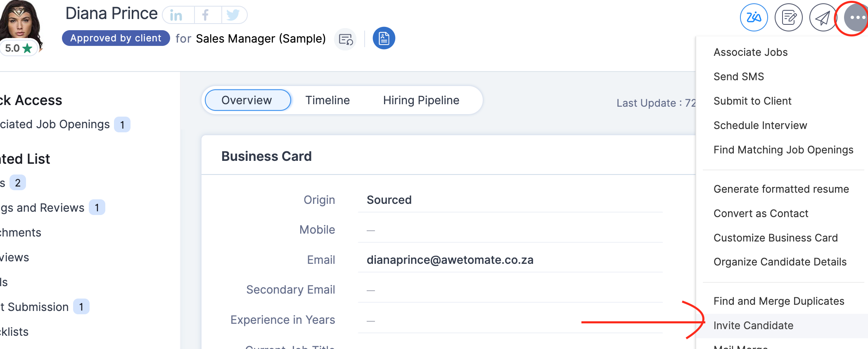Image resolution: width=868 pixels, height=349 pixels.
Task: Choose Find and Merge Duplicates
Action: [x=779, y=301]
